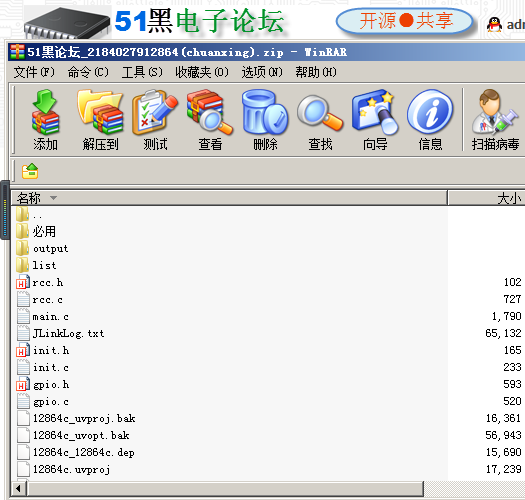This screenshot has height=500, width=525.
Task: Click the horizontal scrollbar left arrow
Action: [x=18, y=488]
